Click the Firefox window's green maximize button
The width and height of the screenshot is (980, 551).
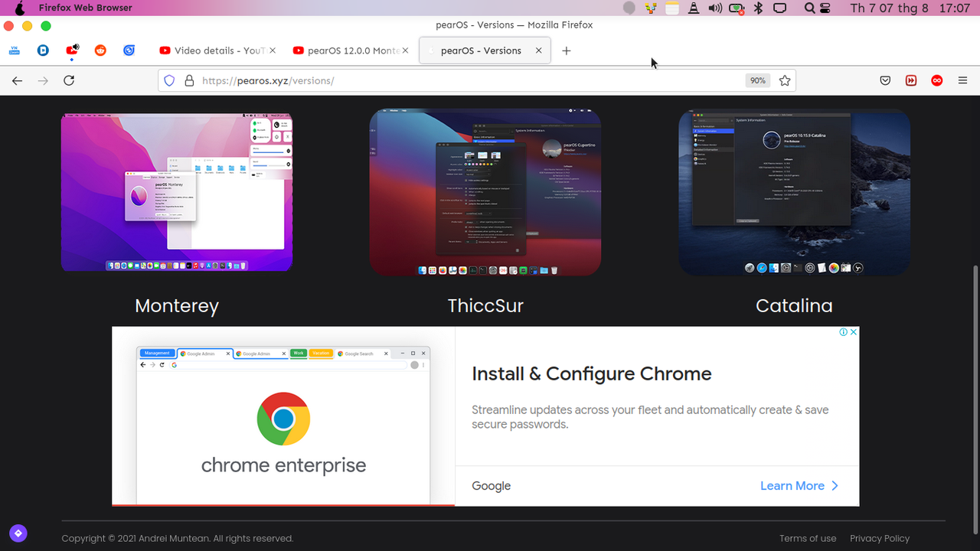[x=45, y=25]
